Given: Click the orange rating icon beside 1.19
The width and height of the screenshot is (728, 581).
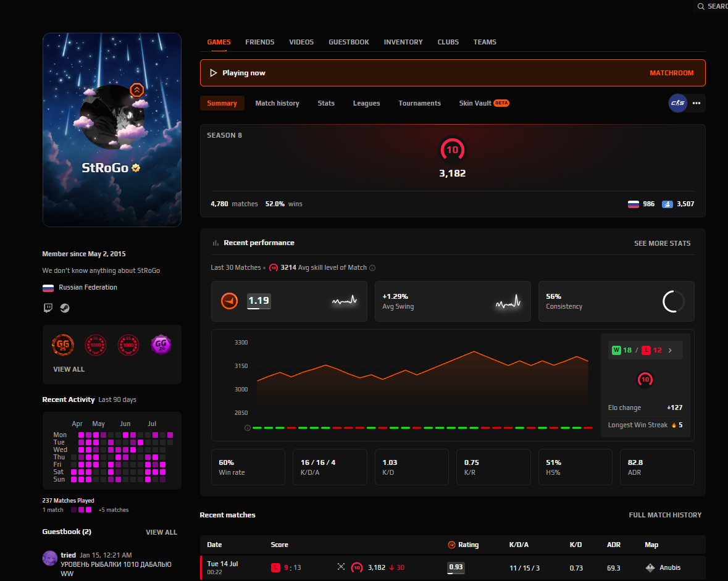Looking at the screenshot, I should (x=229, y=301).
